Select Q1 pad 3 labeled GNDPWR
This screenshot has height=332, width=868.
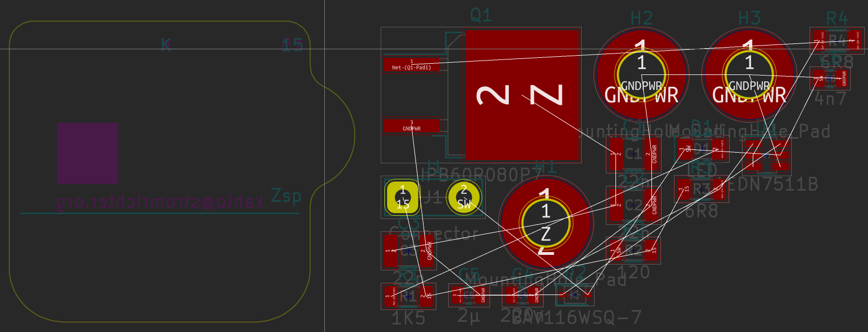pos(411,126)
